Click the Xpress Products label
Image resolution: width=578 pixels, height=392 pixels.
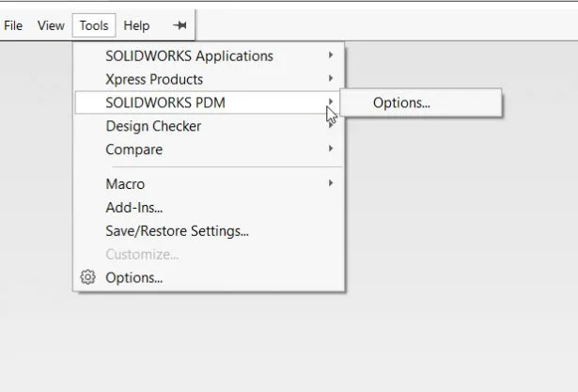coord(154,79)
